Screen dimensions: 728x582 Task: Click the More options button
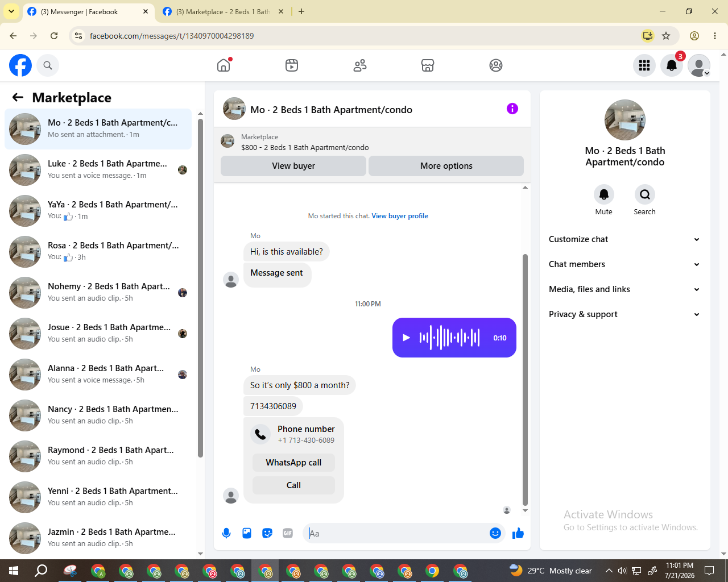tap(446, 166)
